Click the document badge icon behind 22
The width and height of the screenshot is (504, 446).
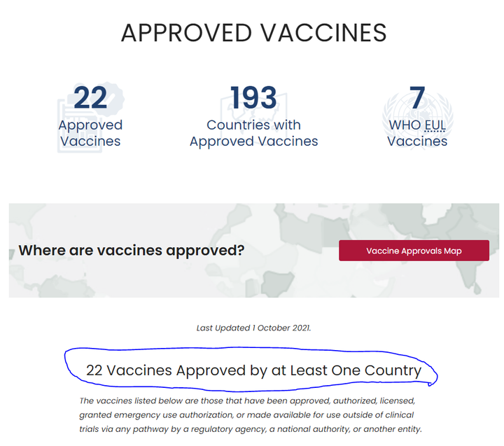90,117
